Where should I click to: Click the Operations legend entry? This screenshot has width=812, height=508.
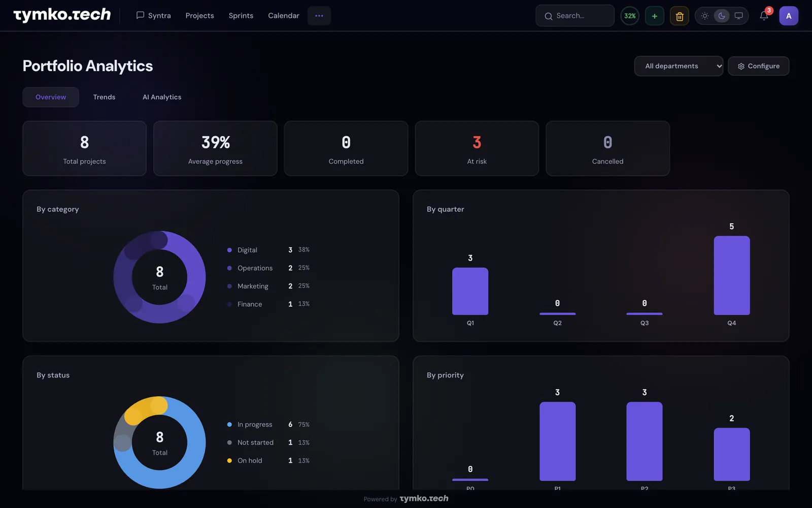click(x=268, y=268)
